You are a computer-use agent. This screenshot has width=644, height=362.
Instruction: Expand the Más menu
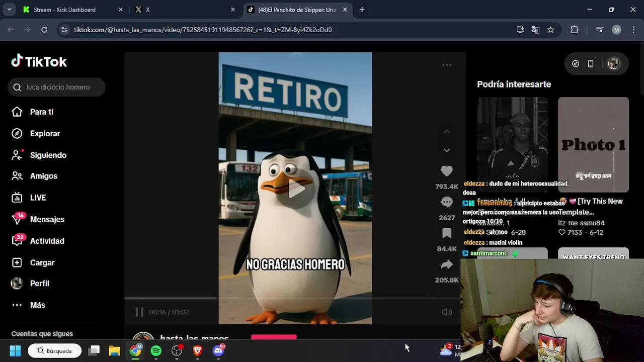click(28, 305)
